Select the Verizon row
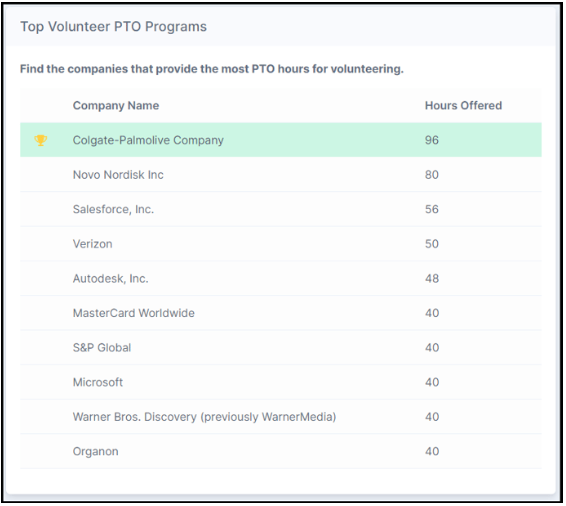 pos(281,244)
